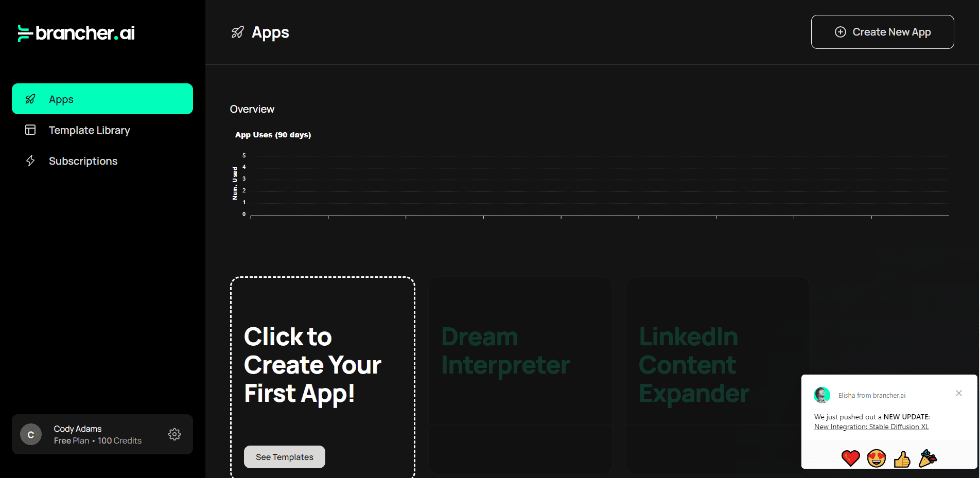Click 'Elisha from brancher.ai' sender text
Screen dimensions: 980x478
[872, 395]
